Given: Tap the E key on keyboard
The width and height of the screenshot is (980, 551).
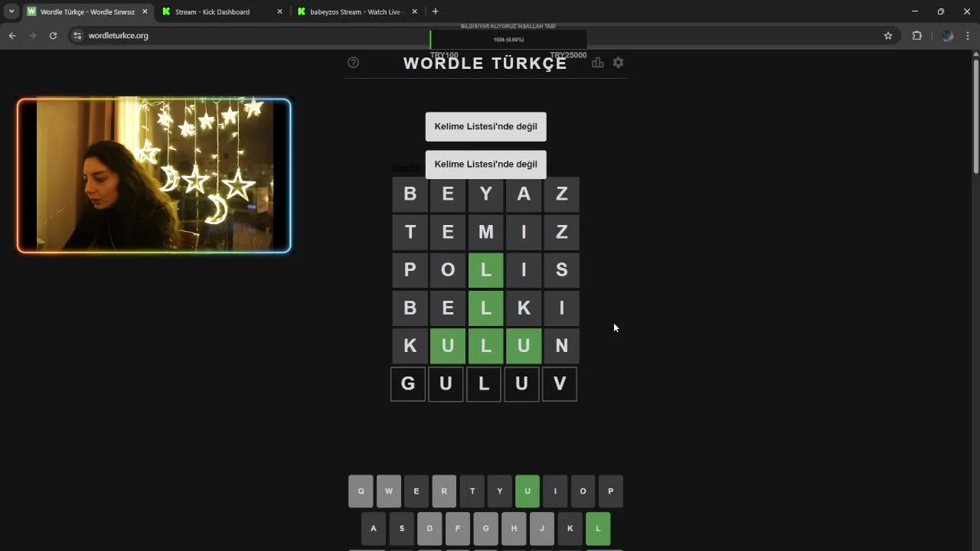Looking at the screenshot, I should 416,491.
